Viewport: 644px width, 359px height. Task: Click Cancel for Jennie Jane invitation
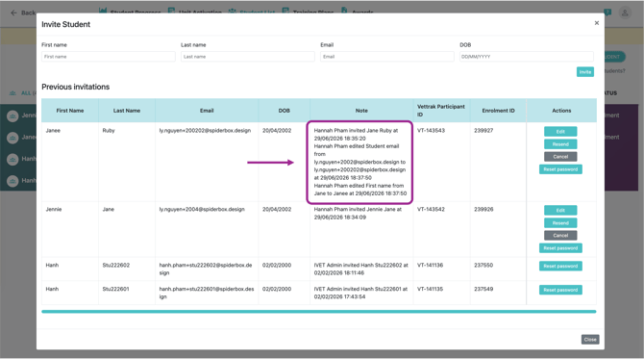point(560,236)
